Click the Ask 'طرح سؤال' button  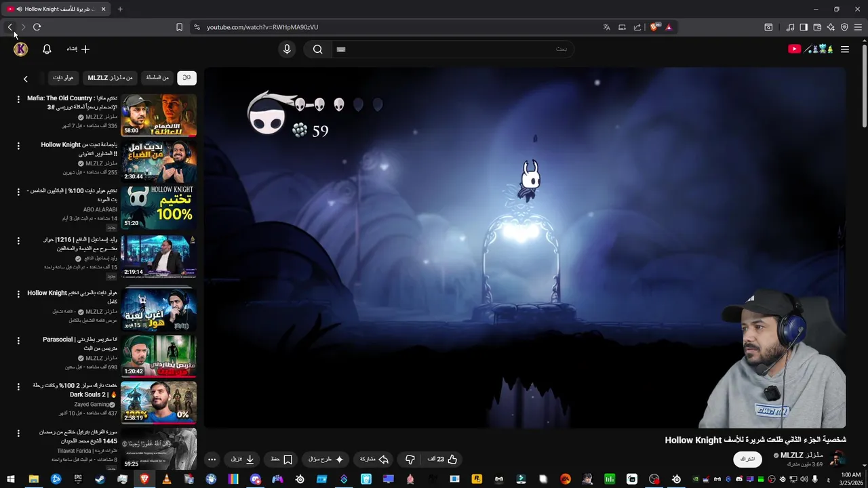pyautogui.click(x=325, y=460)
